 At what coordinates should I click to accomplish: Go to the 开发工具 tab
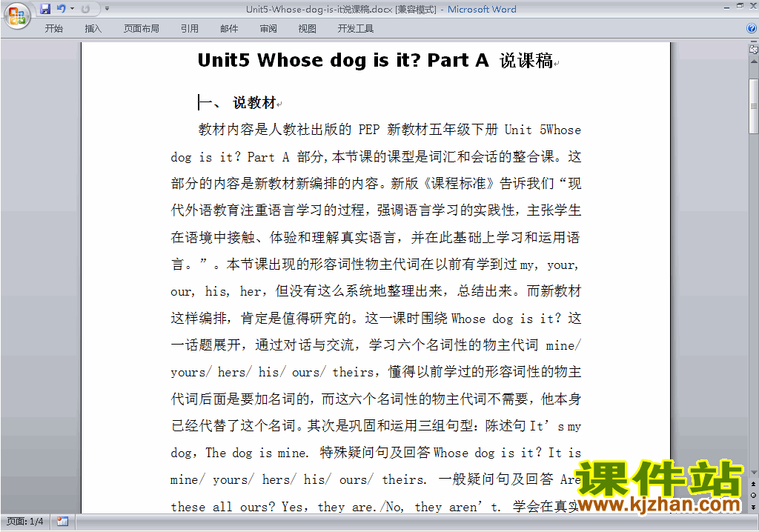(x=355, y=29)
